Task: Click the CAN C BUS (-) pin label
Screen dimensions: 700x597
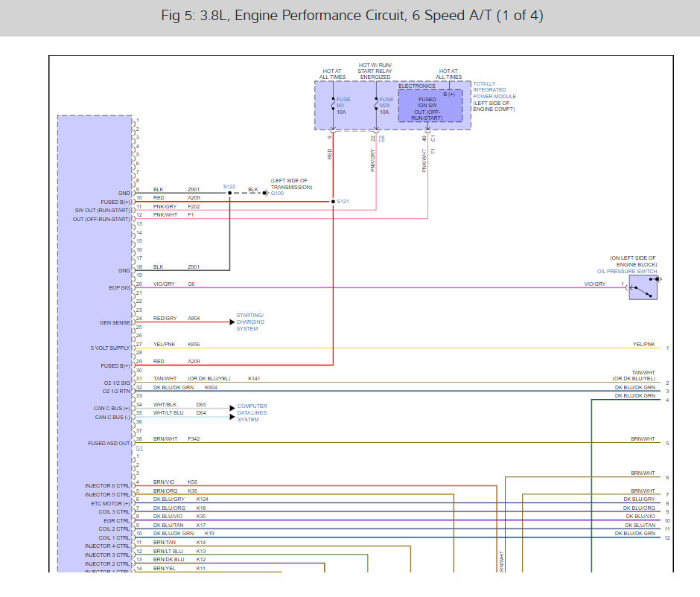Action: click(112, 418)
